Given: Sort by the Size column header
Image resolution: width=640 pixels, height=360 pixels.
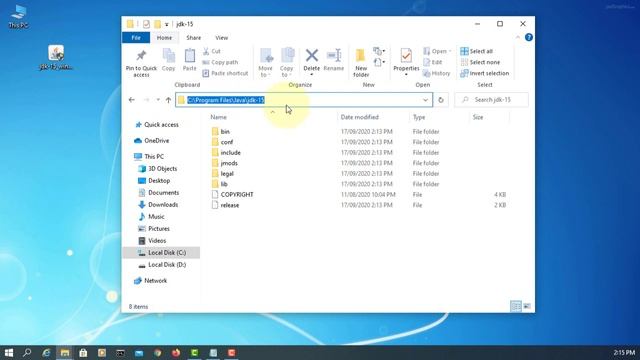Looking at the screenshot, I should click(x=478, y=117).
